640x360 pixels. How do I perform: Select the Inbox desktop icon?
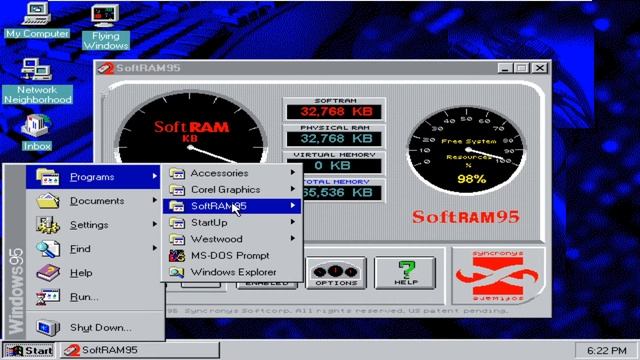click(x=37, y=132)
